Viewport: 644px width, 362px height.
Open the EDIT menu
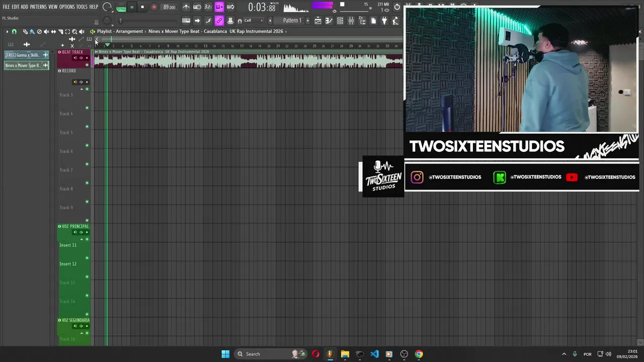[x=15, y=7]
